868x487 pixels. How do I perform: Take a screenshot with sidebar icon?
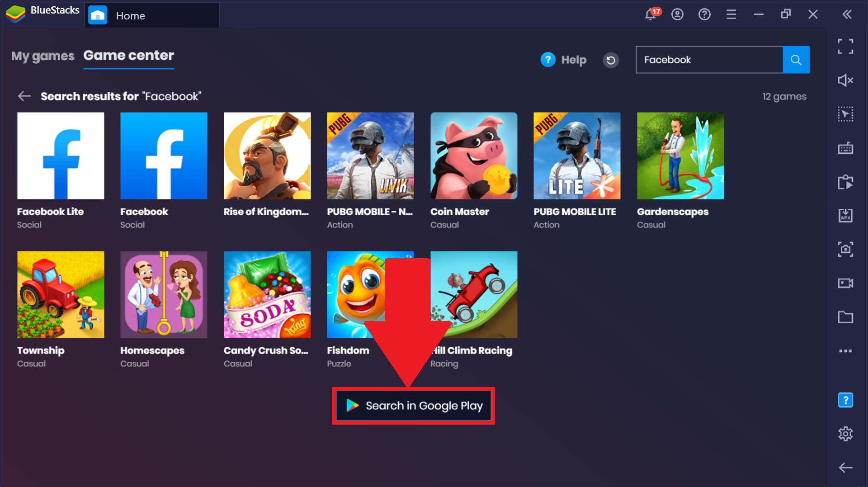coord(845,249)
